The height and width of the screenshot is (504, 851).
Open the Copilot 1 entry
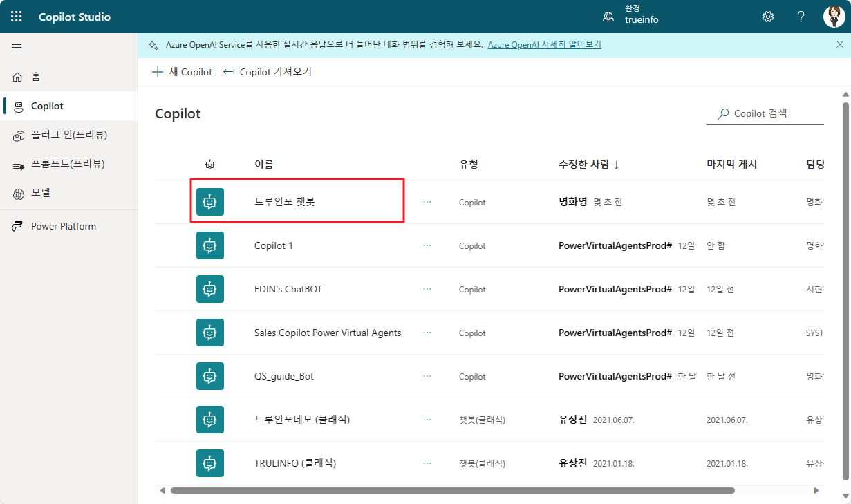click(x=274, y=245)
